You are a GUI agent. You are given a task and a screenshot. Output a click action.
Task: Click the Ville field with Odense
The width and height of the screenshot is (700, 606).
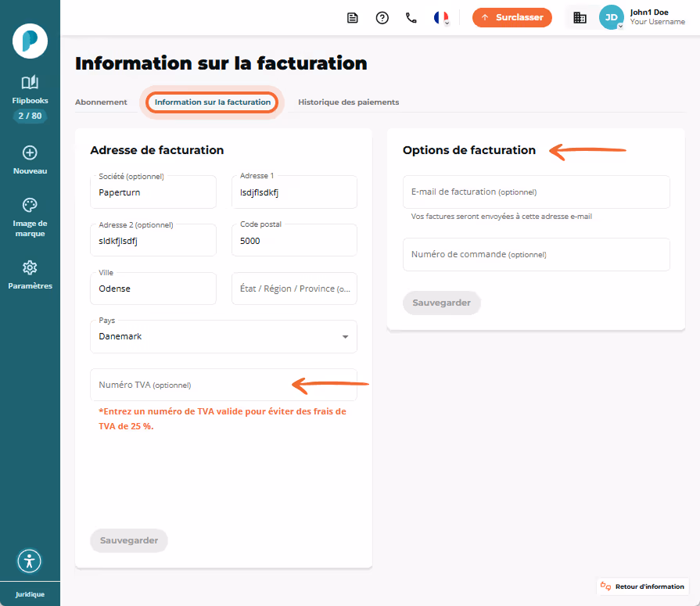point(153,289)
